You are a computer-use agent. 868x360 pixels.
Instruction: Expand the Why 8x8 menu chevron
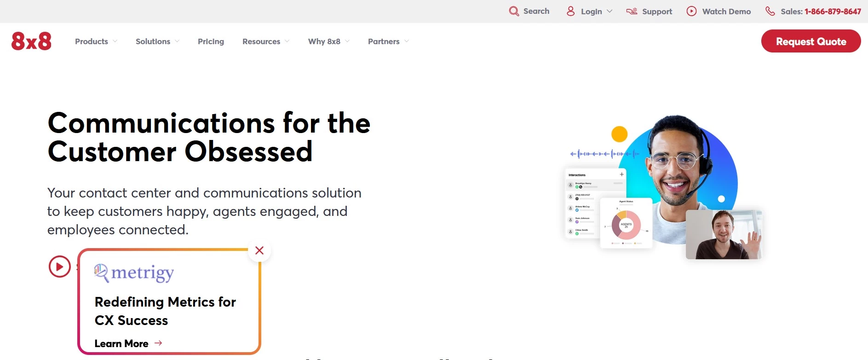[347, 41]
